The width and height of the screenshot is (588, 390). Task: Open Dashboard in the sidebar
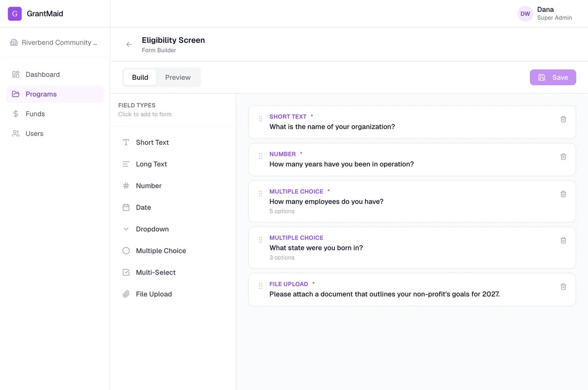(x=55, y=74)
